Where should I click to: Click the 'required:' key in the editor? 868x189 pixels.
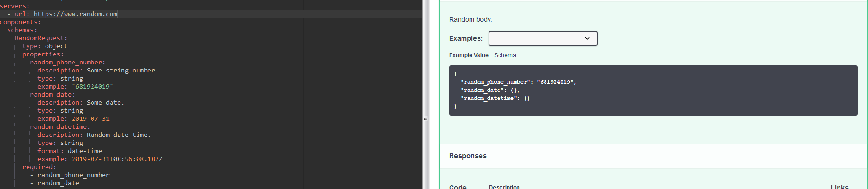coord(39,167)
